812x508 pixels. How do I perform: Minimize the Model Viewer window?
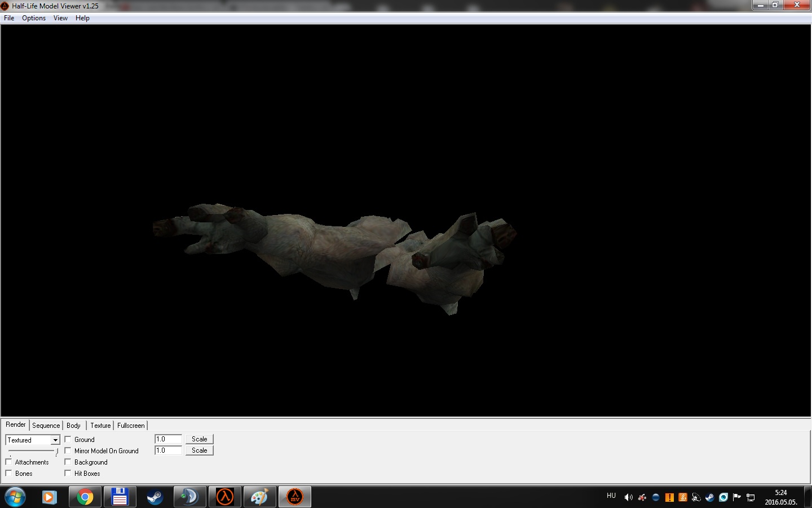[x=760, y=5]
